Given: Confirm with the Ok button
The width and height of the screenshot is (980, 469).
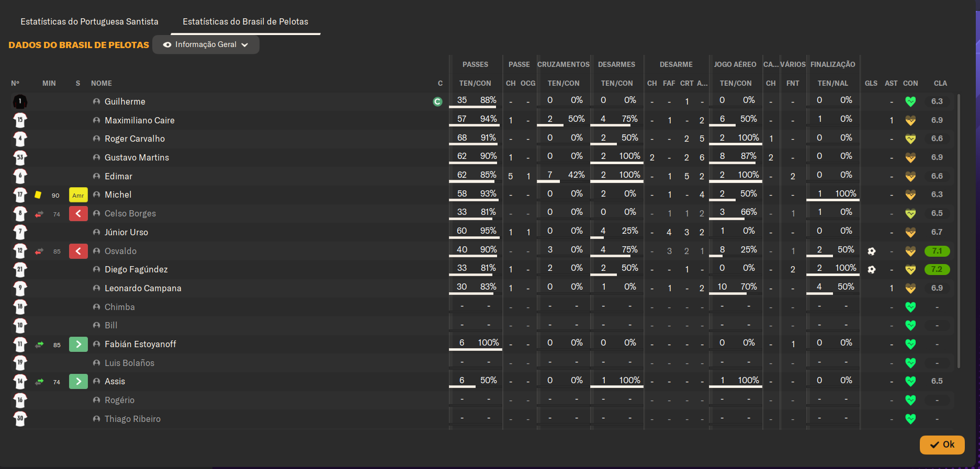Looking at the screenshot, I should pyautogui.click(x=942, y=445).
